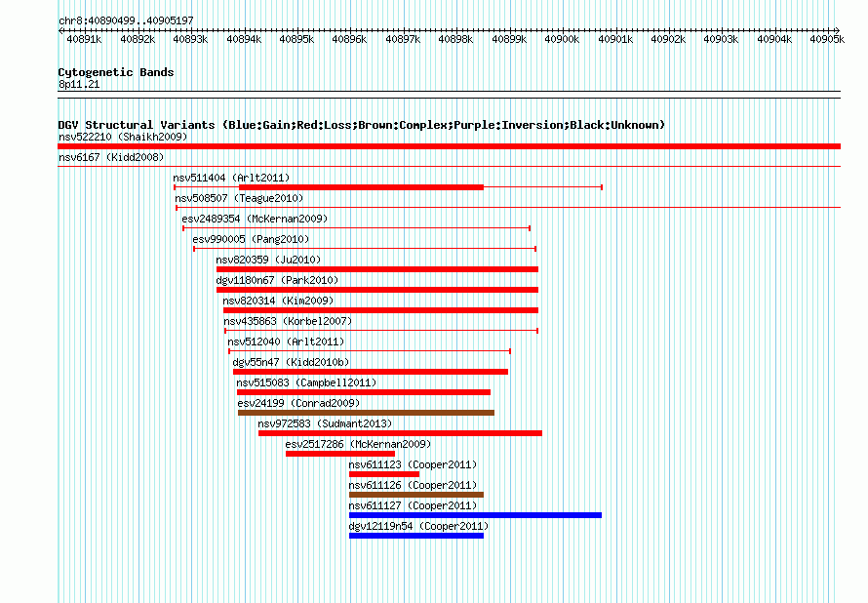Select the red bar under dgv55n47
This screenshot has height=603, width=868.
(371, 372)
